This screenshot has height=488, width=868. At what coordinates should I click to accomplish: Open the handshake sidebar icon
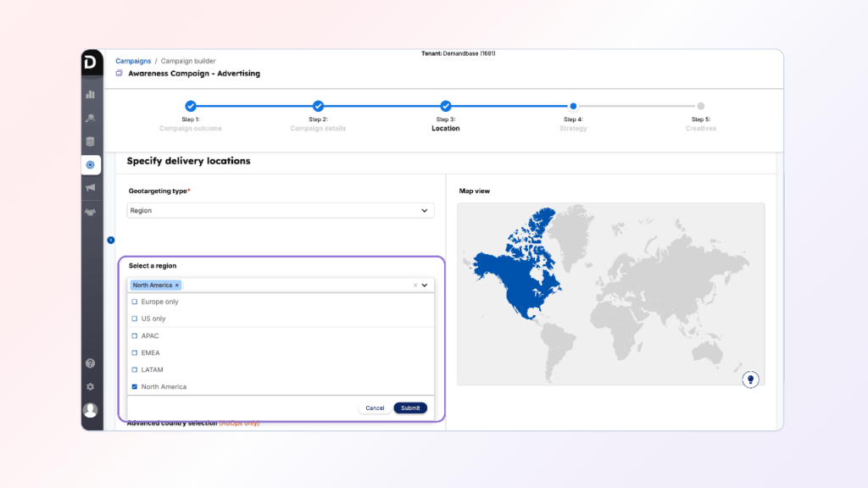click(91, 212)
